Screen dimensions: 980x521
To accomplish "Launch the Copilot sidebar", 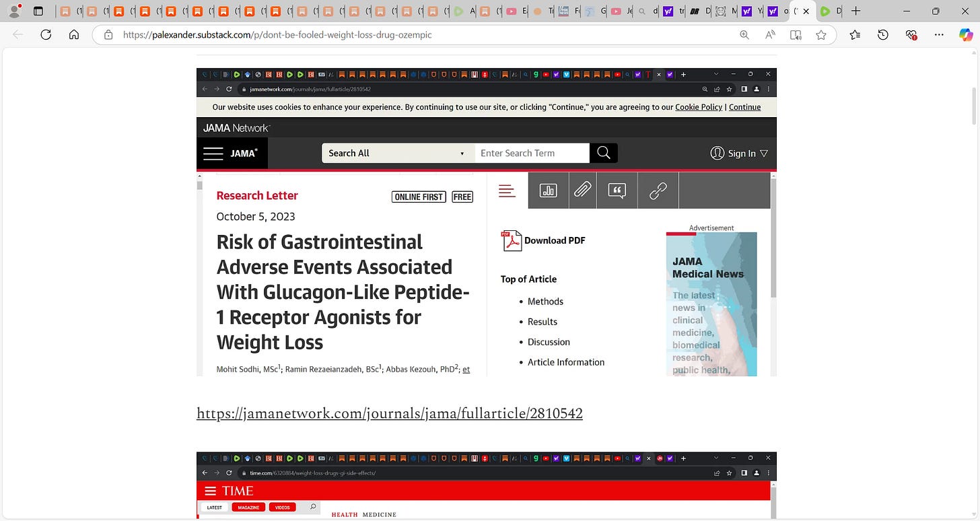I will click(966, 35).
